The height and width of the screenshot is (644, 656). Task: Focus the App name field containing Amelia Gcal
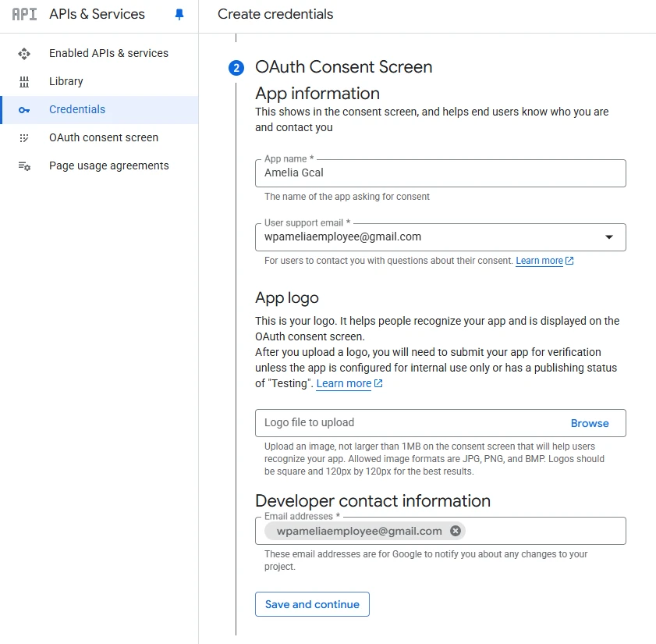point(441,173)
